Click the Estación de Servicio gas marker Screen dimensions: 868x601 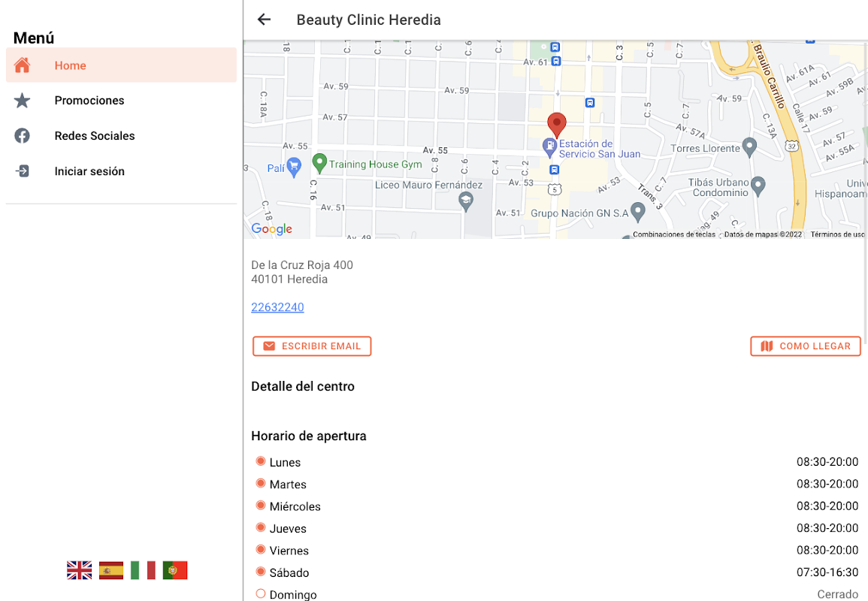549,148
